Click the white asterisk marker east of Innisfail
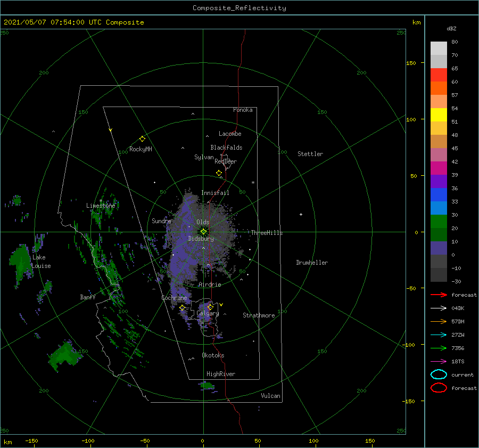The image size is (479, 448). click(x=253, y=183)
